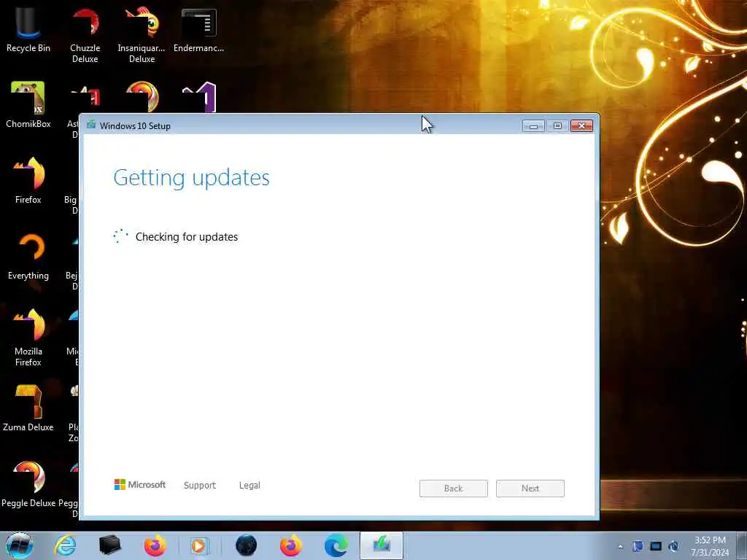The image size is (747, 560).
Task: Launch Chuzzle Deluxe from the desktop
Action: click(x=85, y=34)
